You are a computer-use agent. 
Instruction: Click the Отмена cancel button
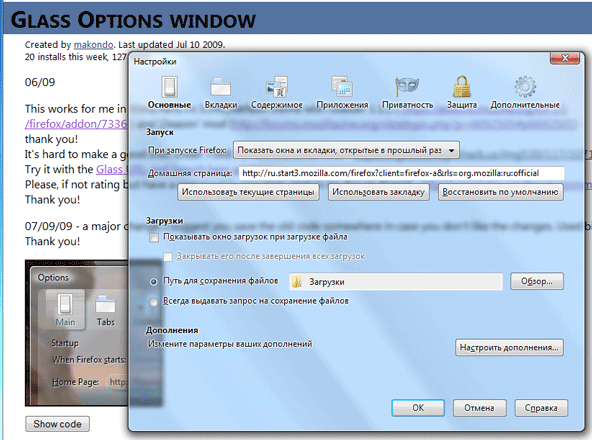pos(479,408)
